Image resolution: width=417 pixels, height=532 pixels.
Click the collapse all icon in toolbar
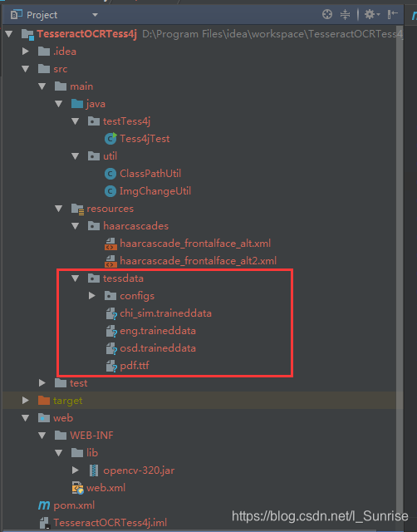(x=345, y=14)
